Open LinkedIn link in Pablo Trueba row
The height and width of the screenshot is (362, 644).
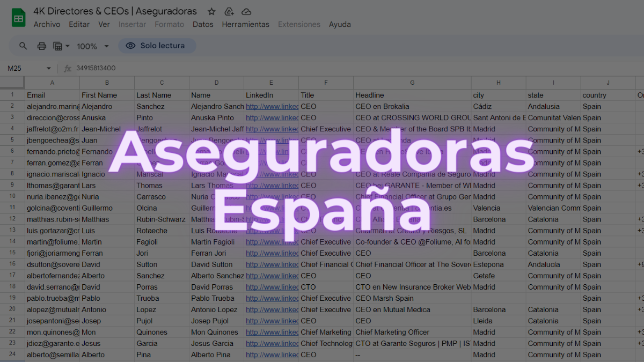(x=272, y=298)
